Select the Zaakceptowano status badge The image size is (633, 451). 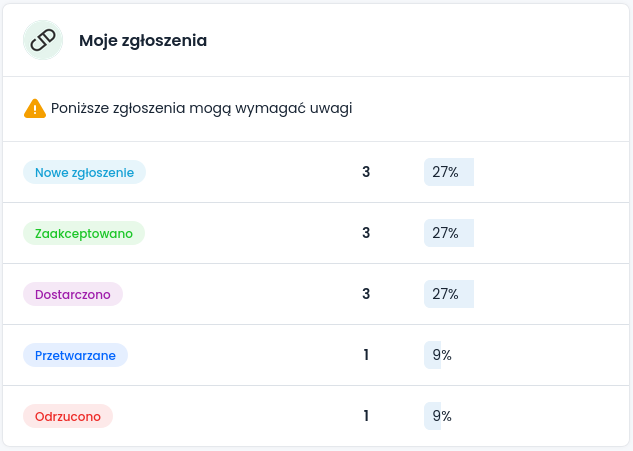tap(84, 233)
